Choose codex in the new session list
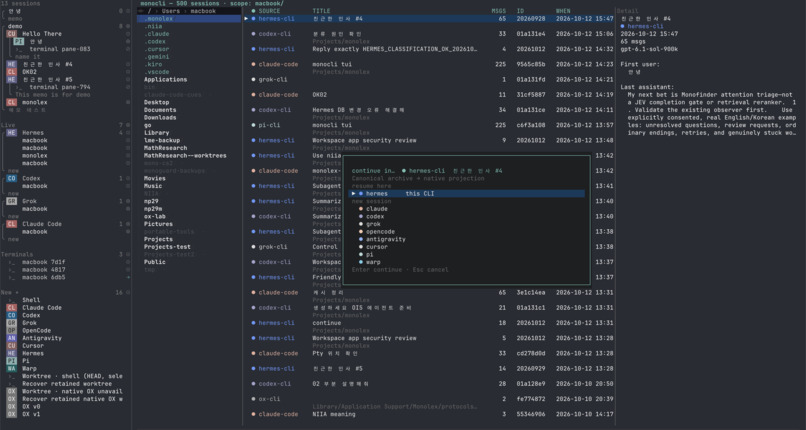Viewport: 806px width, 430px height. (375, 217)
